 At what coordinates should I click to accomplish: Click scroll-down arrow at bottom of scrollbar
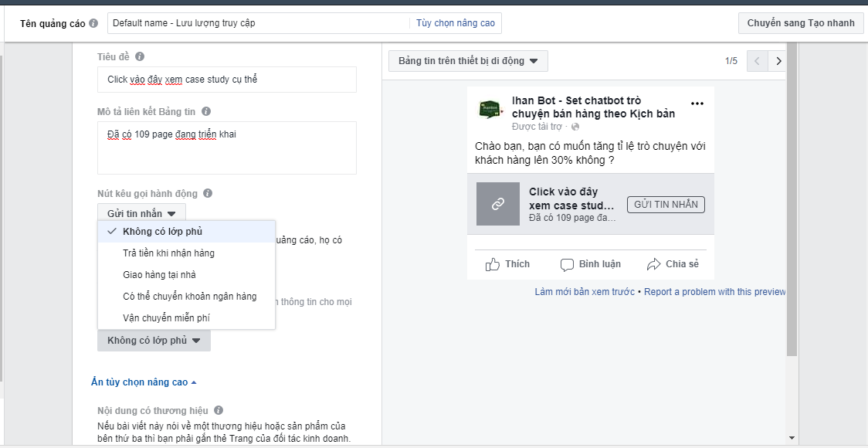(791, 438)
